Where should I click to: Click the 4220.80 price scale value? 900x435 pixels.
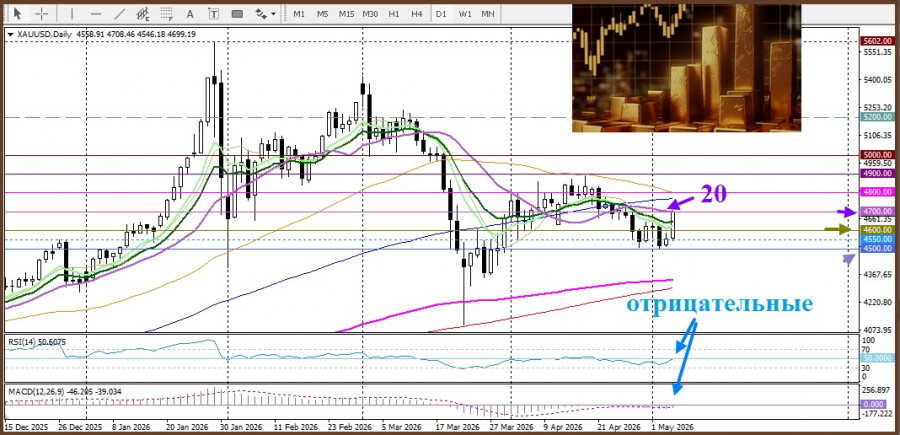(x=878, y=302)
